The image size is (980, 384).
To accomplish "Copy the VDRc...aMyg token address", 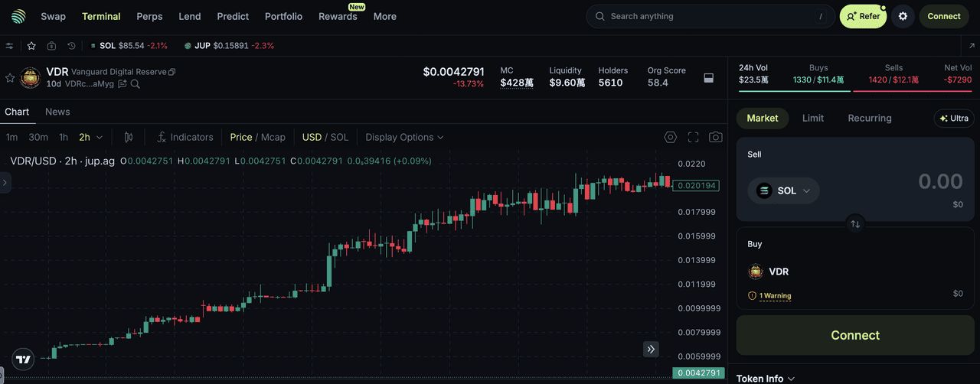I will pyautogui.click(x=89, y=84).
